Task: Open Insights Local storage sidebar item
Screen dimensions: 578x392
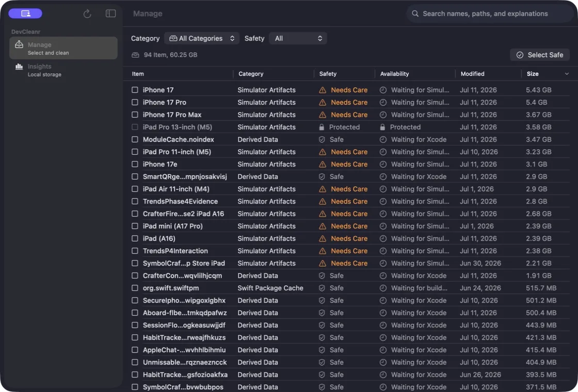Action: tap(63, 70)
